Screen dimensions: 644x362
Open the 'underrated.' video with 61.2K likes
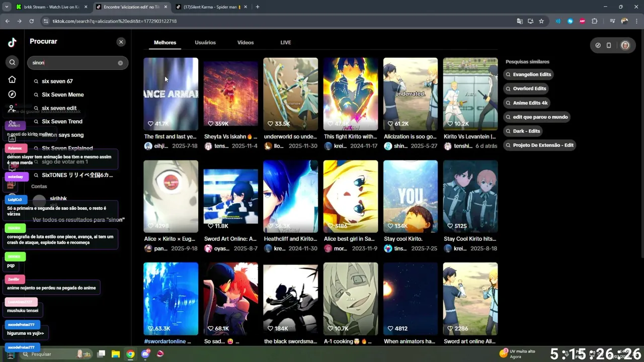pos(410,94)
